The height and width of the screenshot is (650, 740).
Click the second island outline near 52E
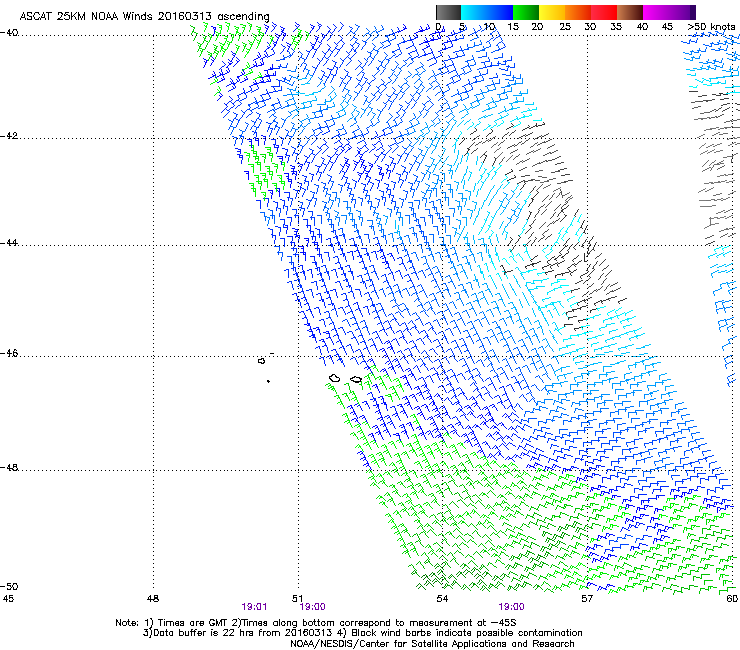click(x=356, y=380)
